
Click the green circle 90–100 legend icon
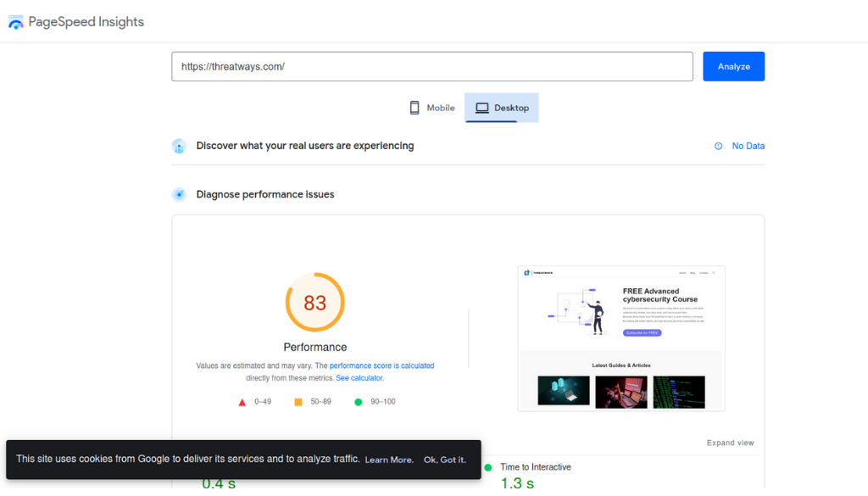(x=359, y=402)
